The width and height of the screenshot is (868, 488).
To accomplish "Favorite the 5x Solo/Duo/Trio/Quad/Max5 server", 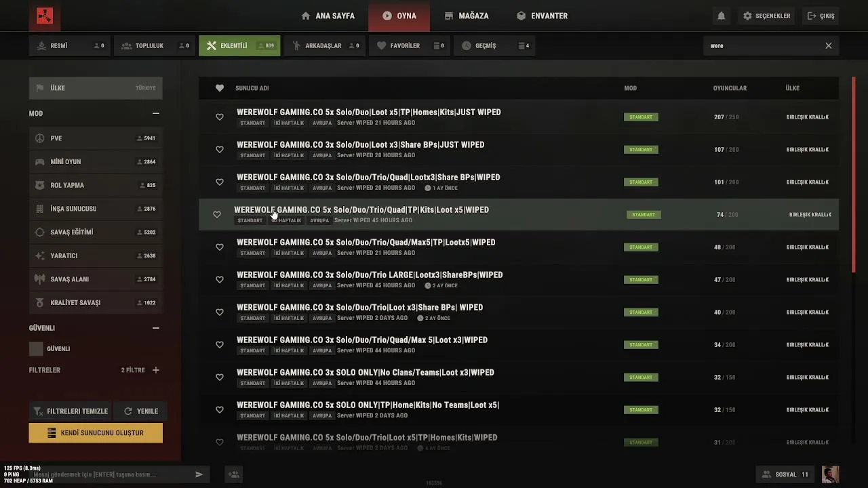I will 220,247.
